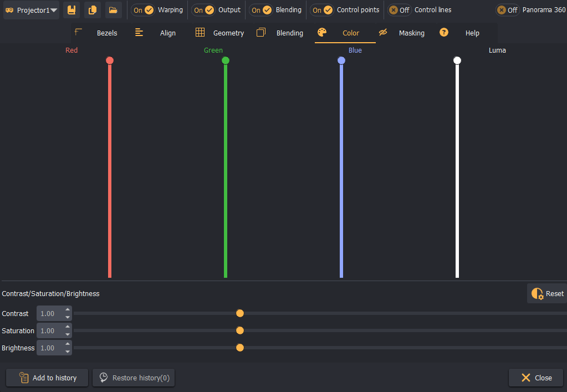Click the Contrast slider knob
This screenshot has height=392, width=567.
point(240,313)
